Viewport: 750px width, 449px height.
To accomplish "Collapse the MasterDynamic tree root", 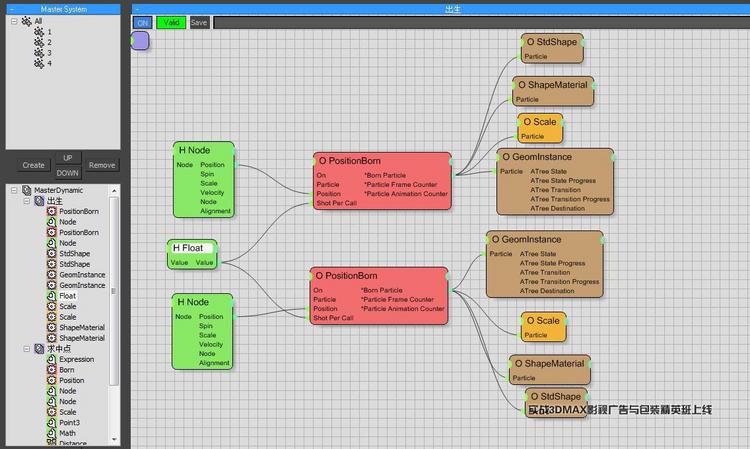I will pyautogui.click(x=14, y=190).
